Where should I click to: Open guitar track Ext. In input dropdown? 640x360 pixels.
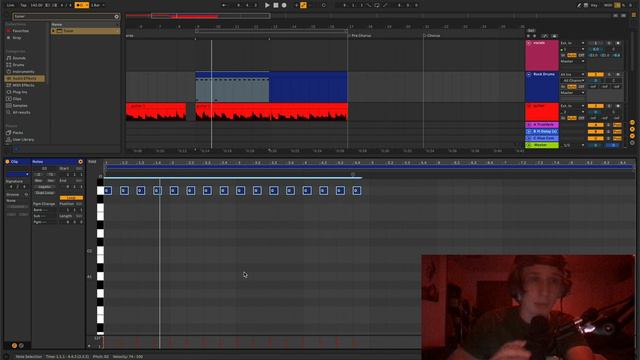pos(572,106)
